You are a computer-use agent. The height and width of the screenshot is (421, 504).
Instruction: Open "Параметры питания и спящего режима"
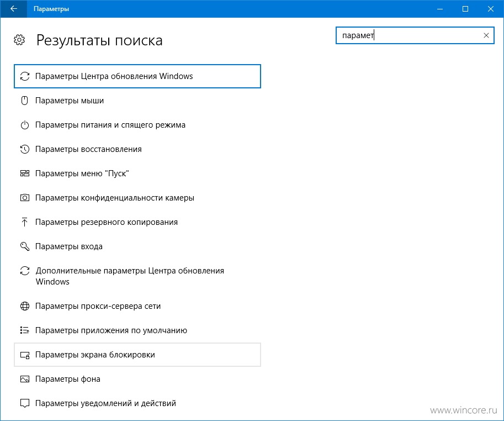[137, 125]
